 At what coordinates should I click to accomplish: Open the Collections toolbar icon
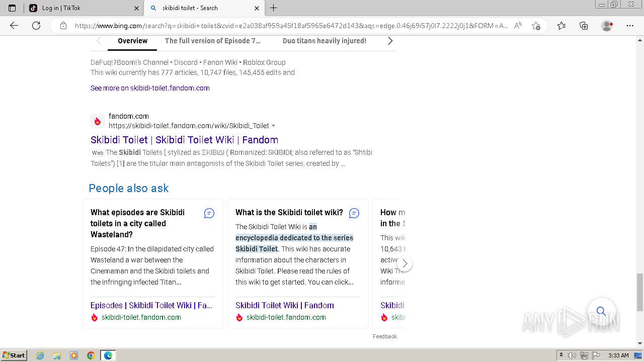point(584,26)
